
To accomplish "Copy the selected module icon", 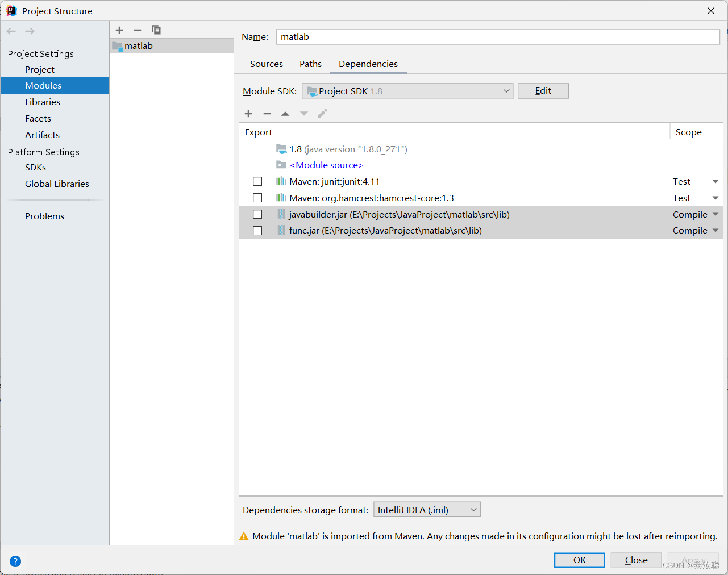I will pos(156,30).
